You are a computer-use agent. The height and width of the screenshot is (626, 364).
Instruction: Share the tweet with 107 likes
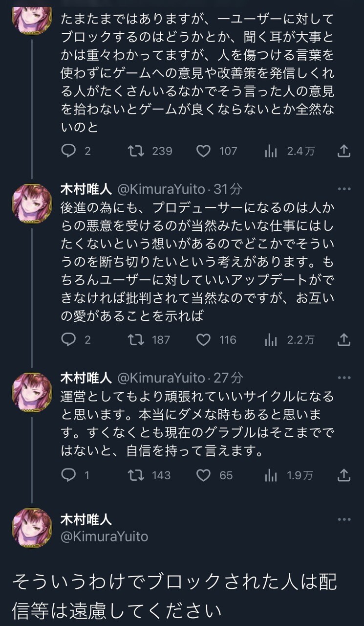(x=344, y=151)
